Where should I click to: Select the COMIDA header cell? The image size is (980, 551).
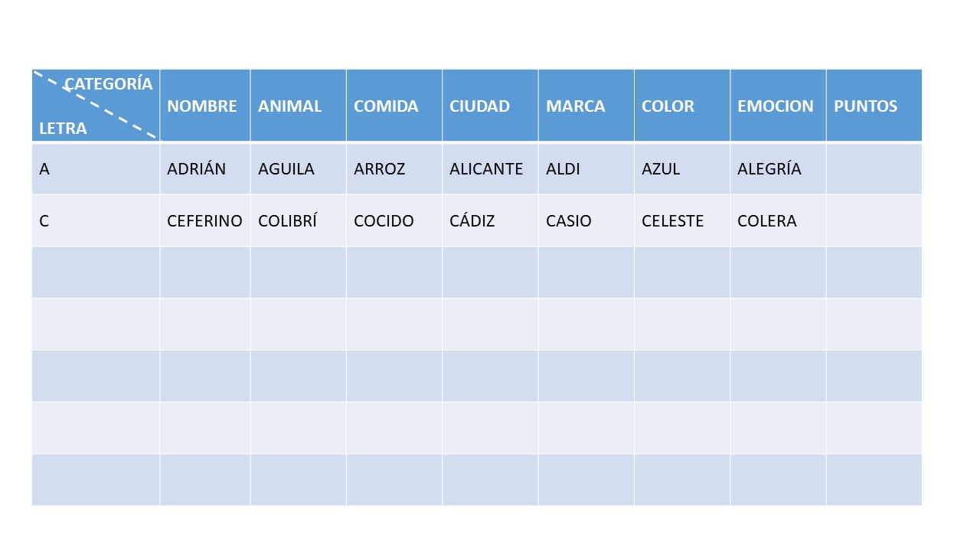[394, 106]
